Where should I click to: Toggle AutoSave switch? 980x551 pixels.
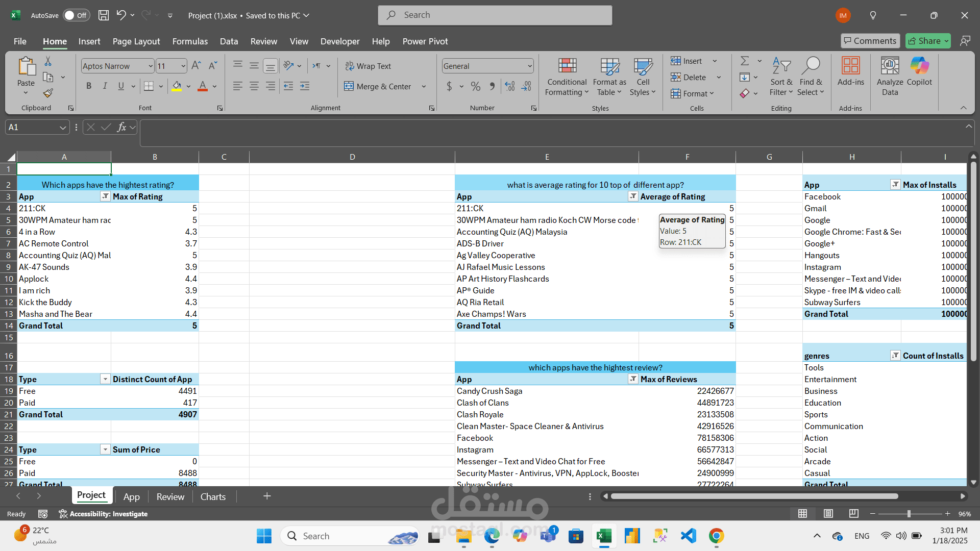(77, 15)
